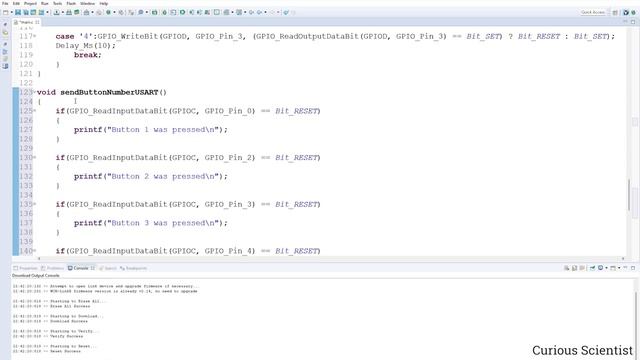Collapse the fold marker at line 130
This screenshot has width=640, height=360.
pyautogui.click(x=35, y=157)
